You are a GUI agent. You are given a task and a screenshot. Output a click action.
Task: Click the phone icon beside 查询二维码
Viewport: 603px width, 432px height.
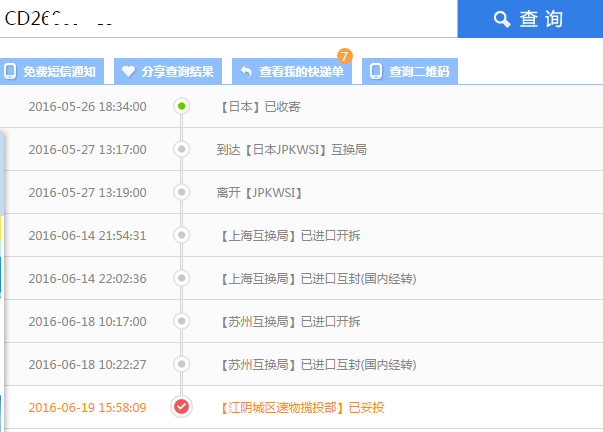376,72
